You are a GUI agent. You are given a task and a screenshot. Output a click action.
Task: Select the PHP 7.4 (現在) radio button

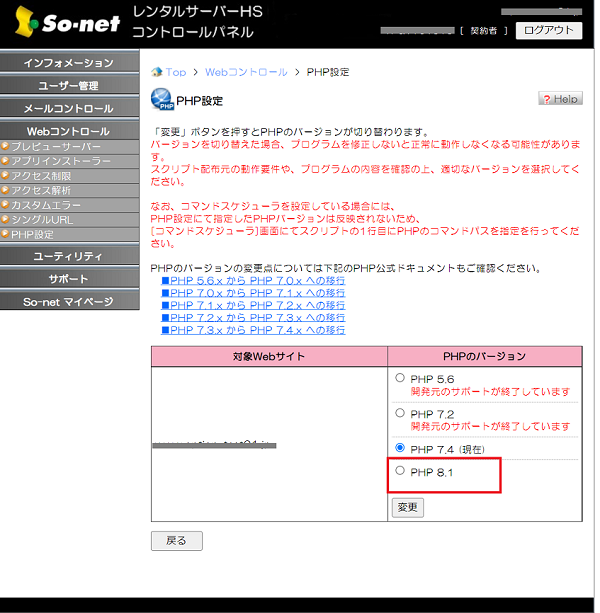(x=400, y=447)
